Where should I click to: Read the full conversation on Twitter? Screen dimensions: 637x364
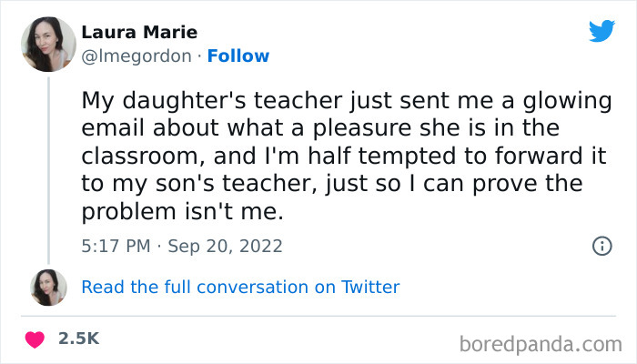240,288
